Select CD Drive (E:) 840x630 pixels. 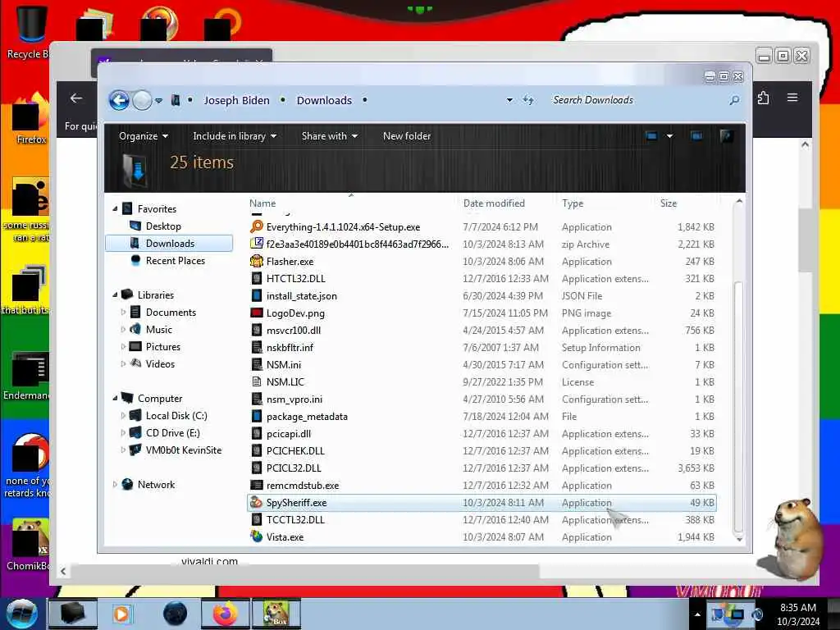[x=172, y=433]
